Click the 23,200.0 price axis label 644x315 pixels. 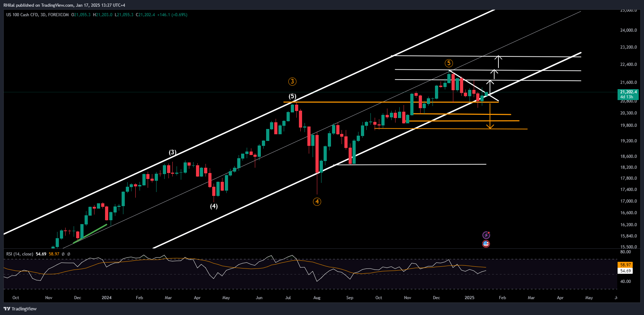(x=628, y=47)
